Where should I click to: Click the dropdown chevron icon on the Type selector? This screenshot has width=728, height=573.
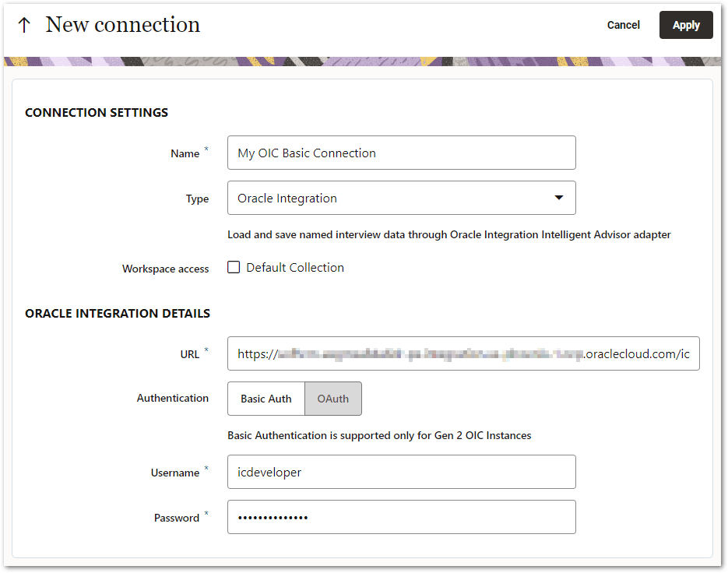tap(558, 198)
